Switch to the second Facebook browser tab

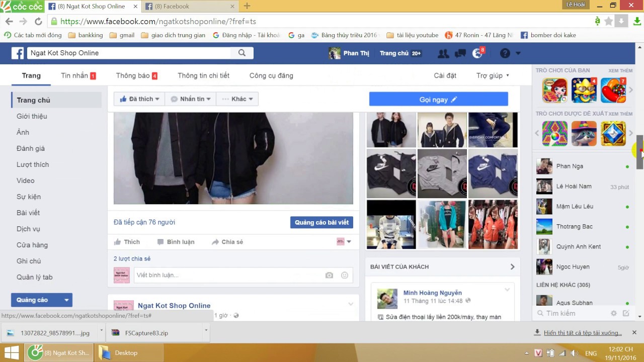pos(186,7)
